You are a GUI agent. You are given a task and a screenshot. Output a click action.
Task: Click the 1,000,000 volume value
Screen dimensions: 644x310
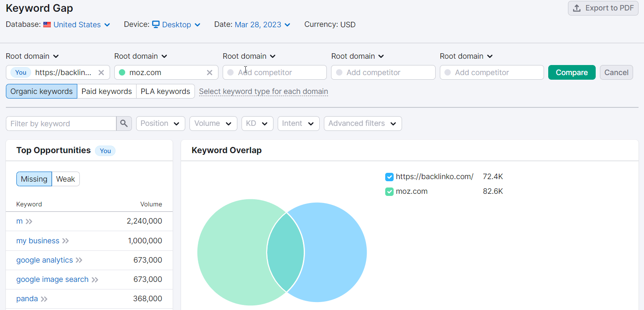pyautogui.click(x=145, y=241)
